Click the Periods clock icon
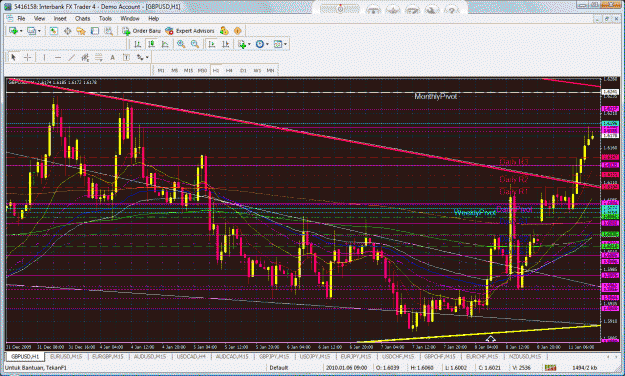The width and height of the screenshot is (625, 376). coord(259,44)
